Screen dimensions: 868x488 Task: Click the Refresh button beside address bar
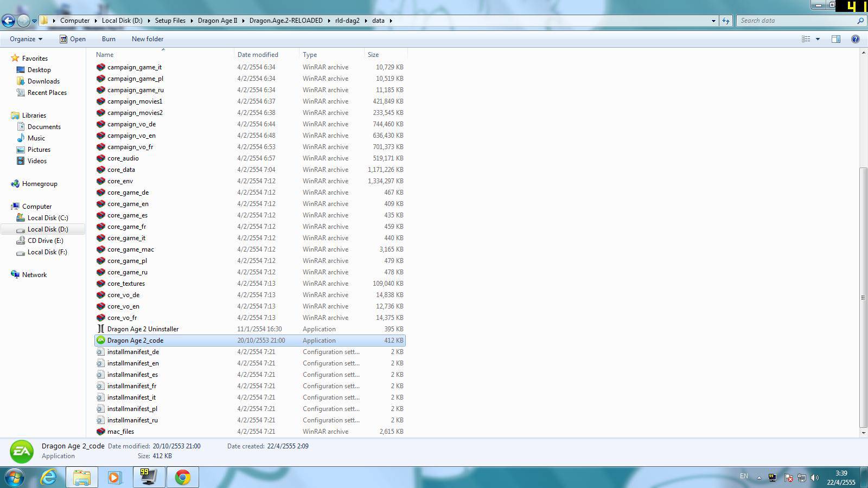coord(726,21)
